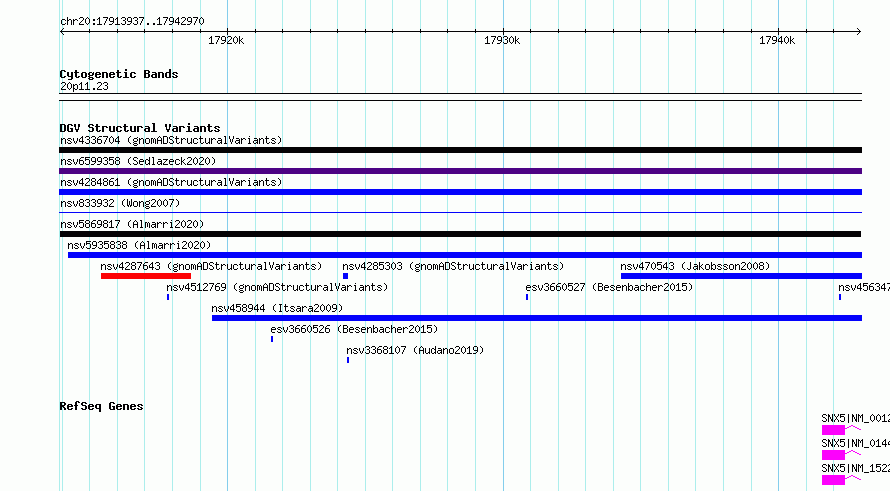Viewport: 890px width, 491px height.
Task: Select the nsv6599358 purple variant bar
Action: pos(460,171)
